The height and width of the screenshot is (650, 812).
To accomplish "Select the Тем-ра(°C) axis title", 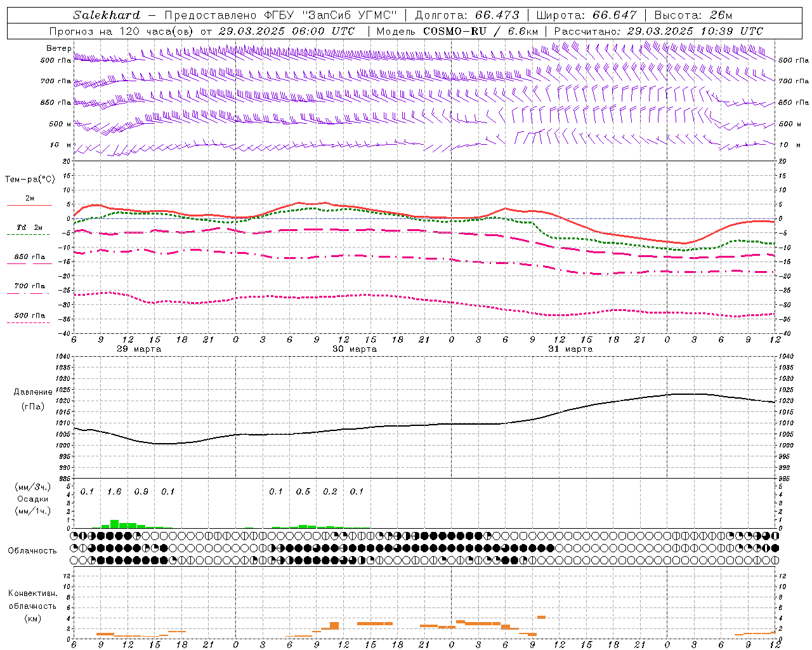I will [30, 180].
